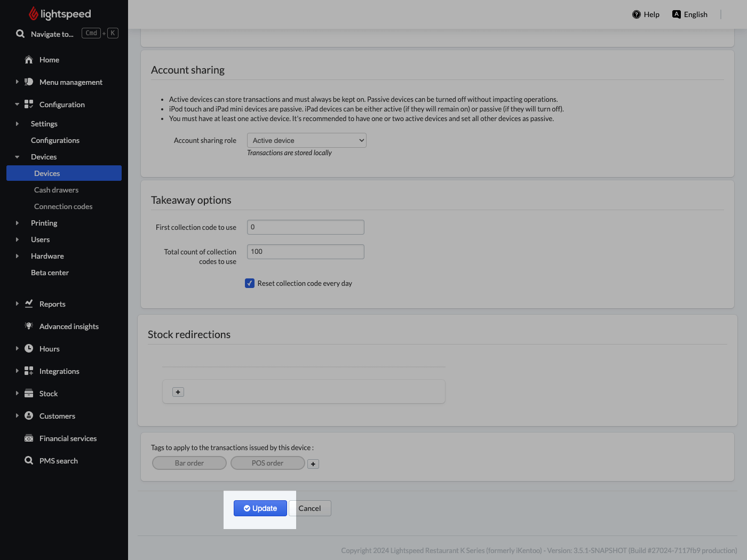Select the Integrations icon
Image resolution: width=747 pixels, height=560 pixels.
click(x=28, y=371)
